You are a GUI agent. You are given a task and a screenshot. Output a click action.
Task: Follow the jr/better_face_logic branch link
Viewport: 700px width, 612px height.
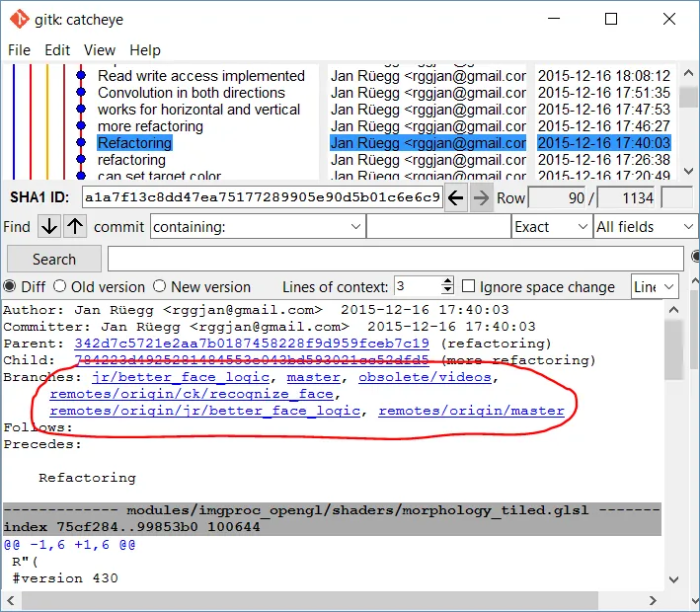pos(181,377)
